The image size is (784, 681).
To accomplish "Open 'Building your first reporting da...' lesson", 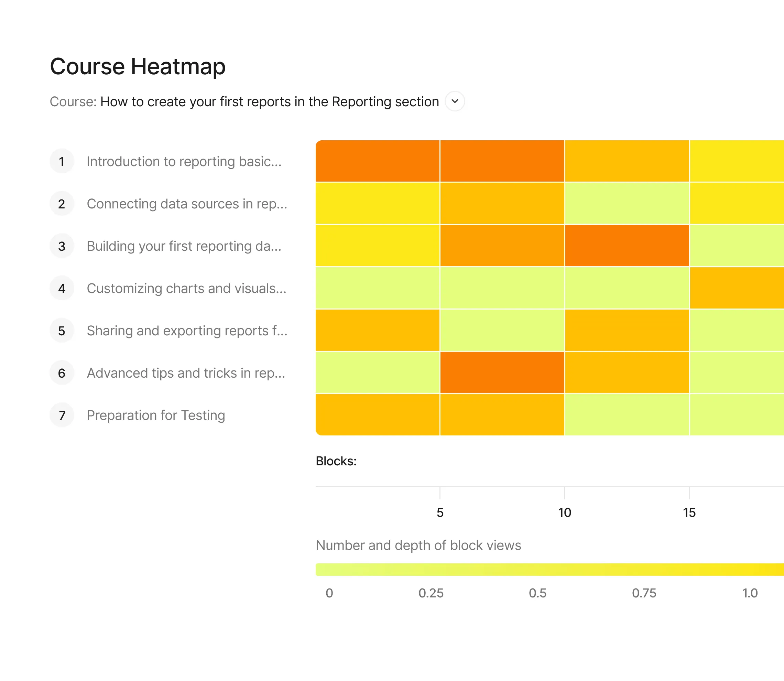I will (184, 246).
